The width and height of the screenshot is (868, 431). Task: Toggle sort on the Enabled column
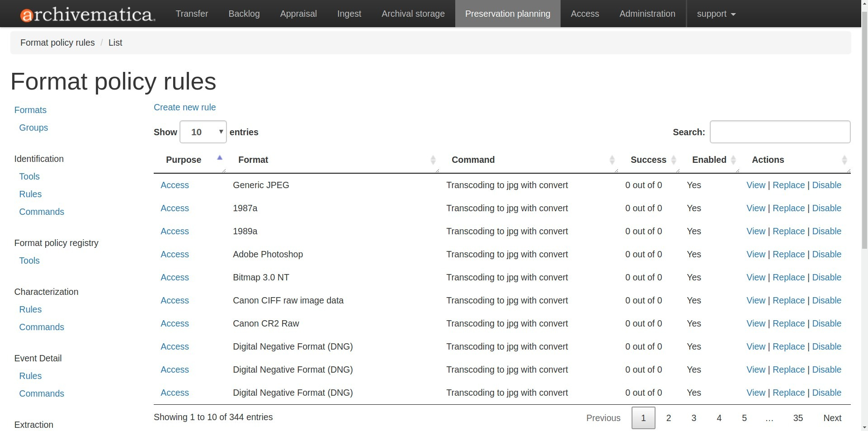(x=733, y=160)
